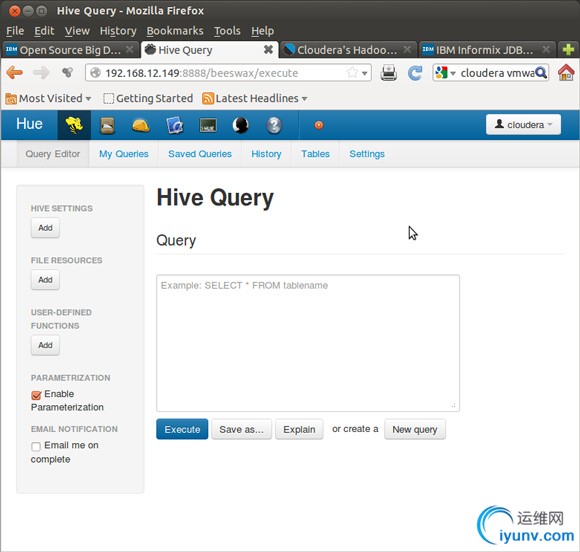
Task: Open the View menu
Action: 77,31
